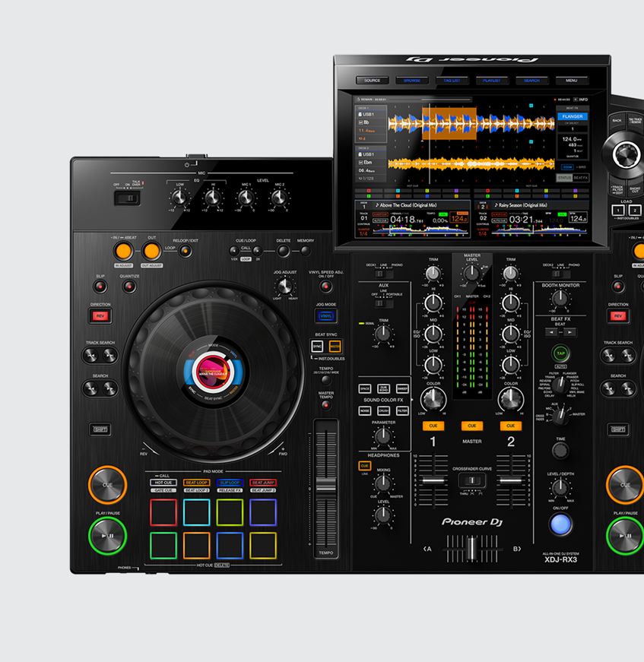Flip the MIC OFF/ON/TALKOVER switch
This screenshot has width=644, height=662.
pyautogui.click(x=127, y=198)
